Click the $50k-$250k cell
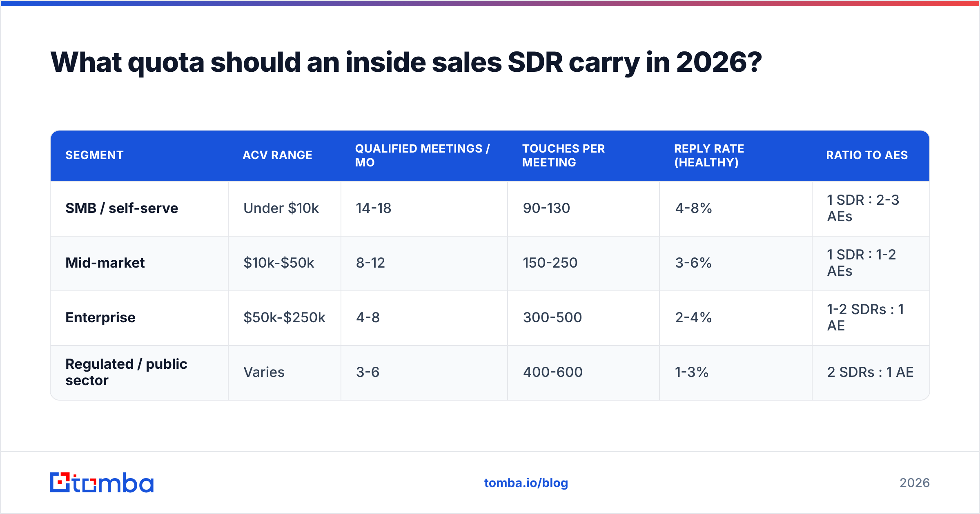This screenshot has width=980, height=514. click(284, 317)
